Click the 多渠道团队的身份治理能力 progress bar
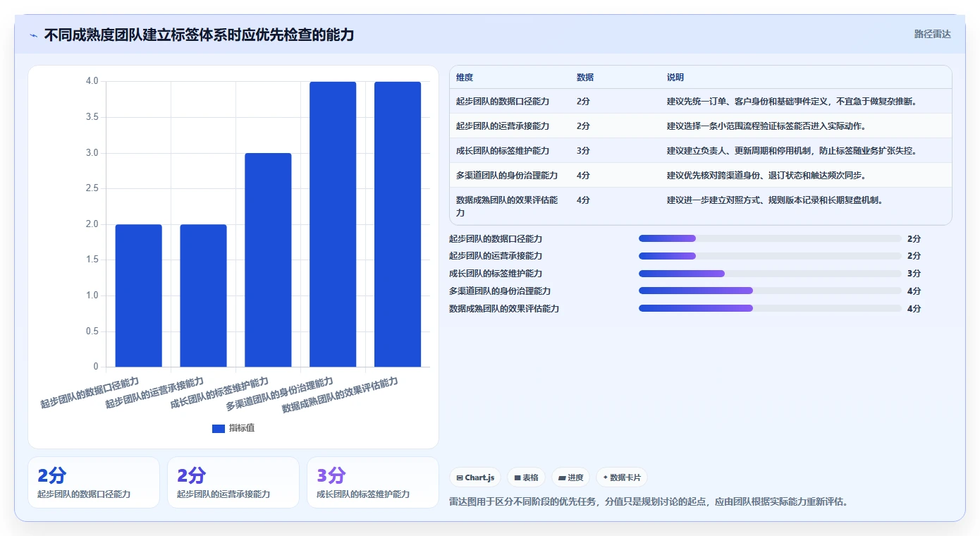 pyautogui.click(x=770, y=291)
